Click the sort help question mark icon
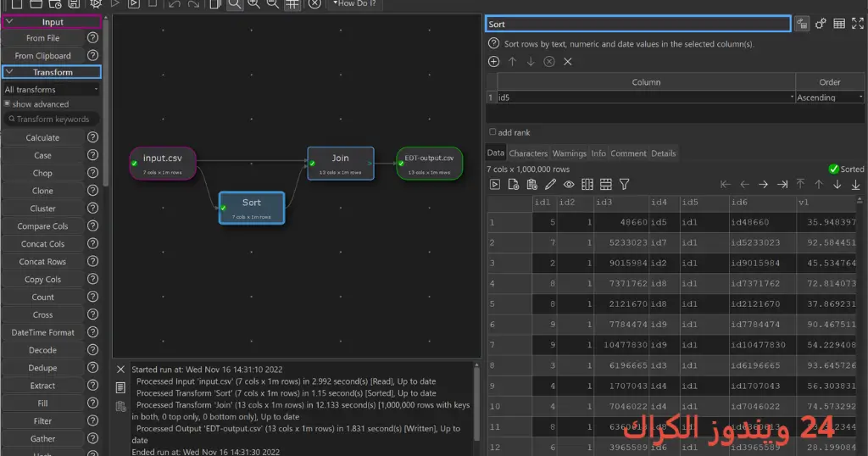The image size is (868, 456). [x=493, y=43]
